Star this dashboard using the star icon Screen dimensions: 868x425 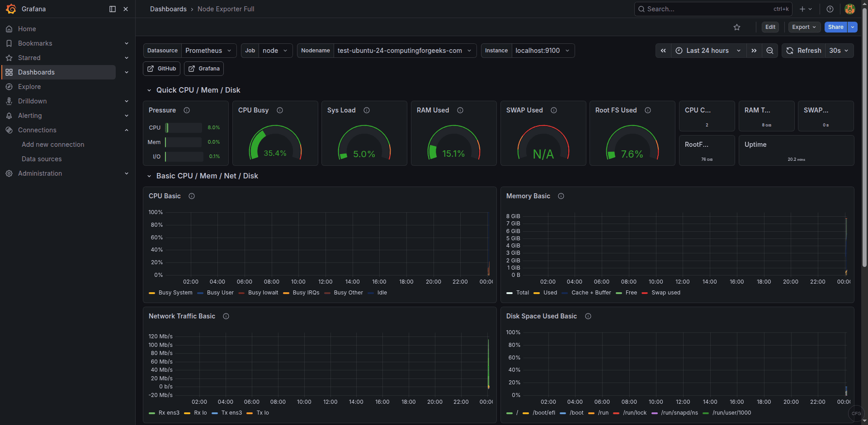737,27
